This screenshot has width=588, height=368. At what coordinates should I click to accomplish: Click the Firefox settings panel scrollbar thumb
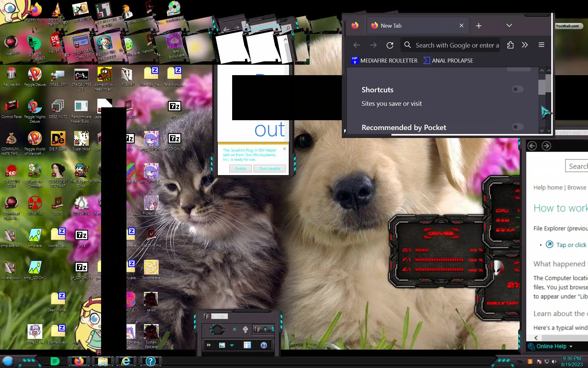541,87
